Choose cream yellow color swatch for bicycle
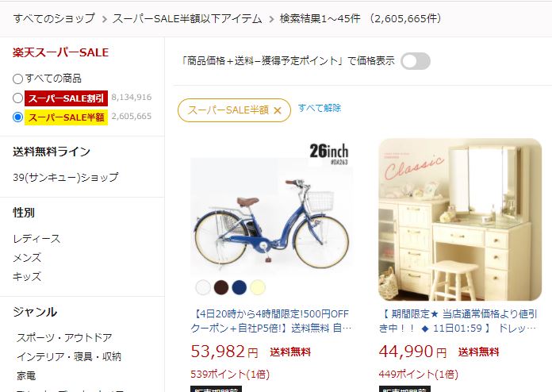Image resolution: width=552 pixels, height=392 pixels. tap(258, 287)
